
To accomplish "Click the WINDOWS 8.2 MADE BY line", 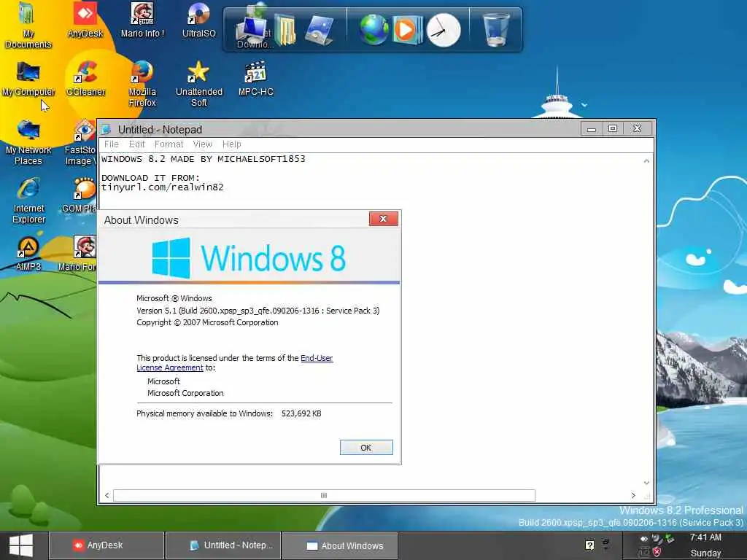I will coord(204,158).
